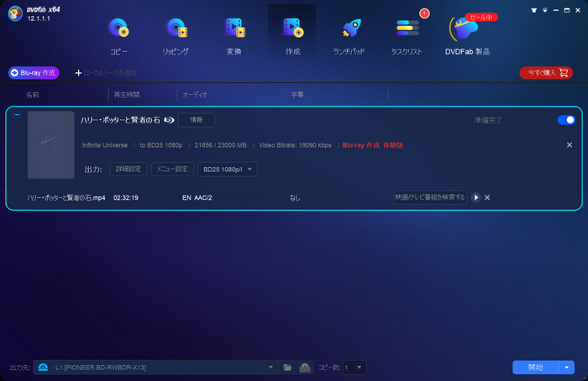This screenshot has width=588, height=381.
Task: Open the 情報 info button
Action: [x=196, y=120]
